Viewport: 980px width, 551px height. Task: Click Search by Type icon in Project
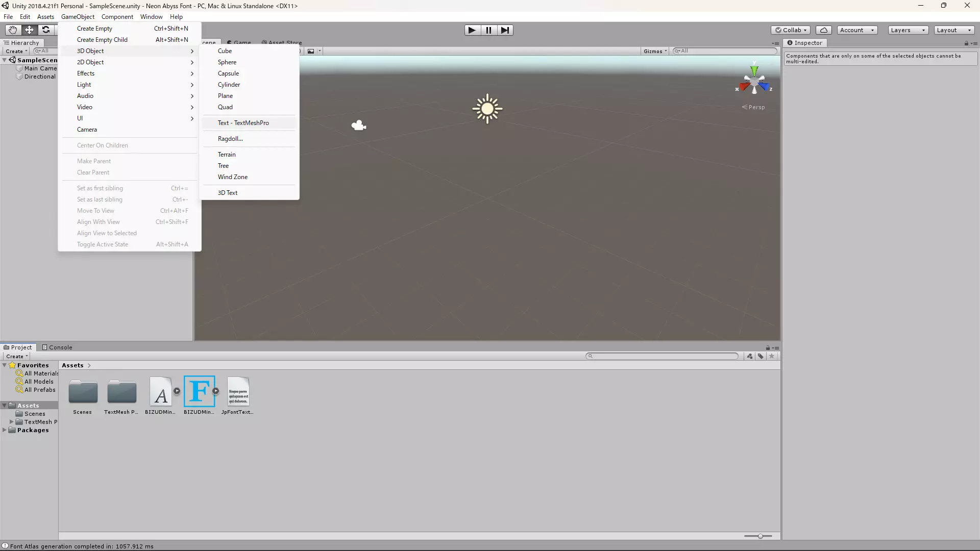(x=749, y=356)
